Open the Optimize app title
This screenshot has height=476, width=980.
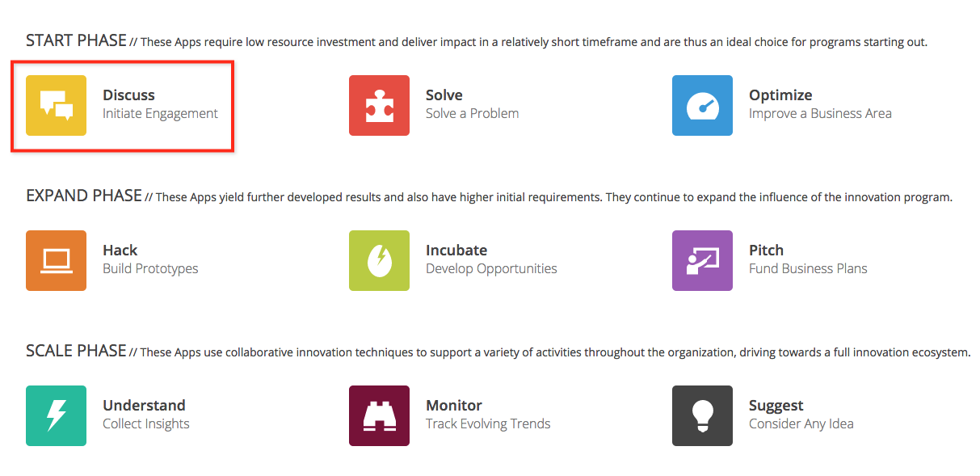pyautogui.click(x=780, y=95)
